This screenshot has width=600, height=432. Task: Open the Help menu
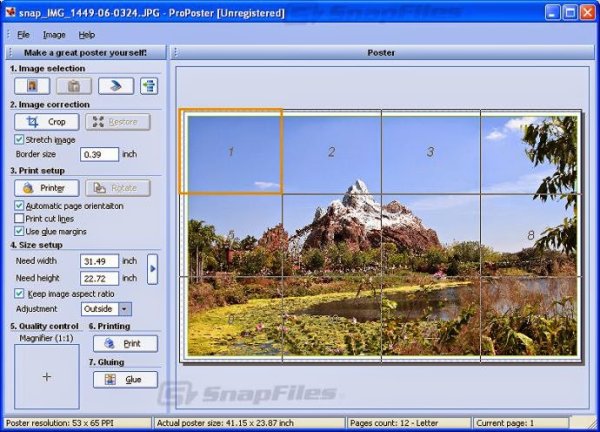tap(87, 34)
